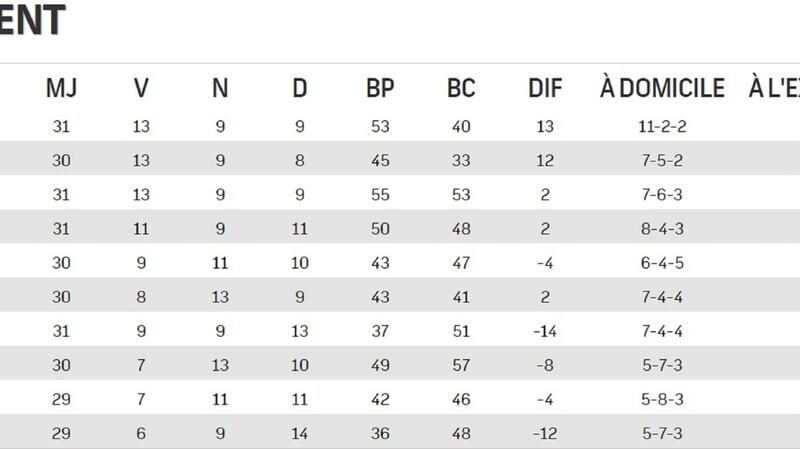
Task: Click the 55 goals-for value
Action: click(x=380, y=196)
